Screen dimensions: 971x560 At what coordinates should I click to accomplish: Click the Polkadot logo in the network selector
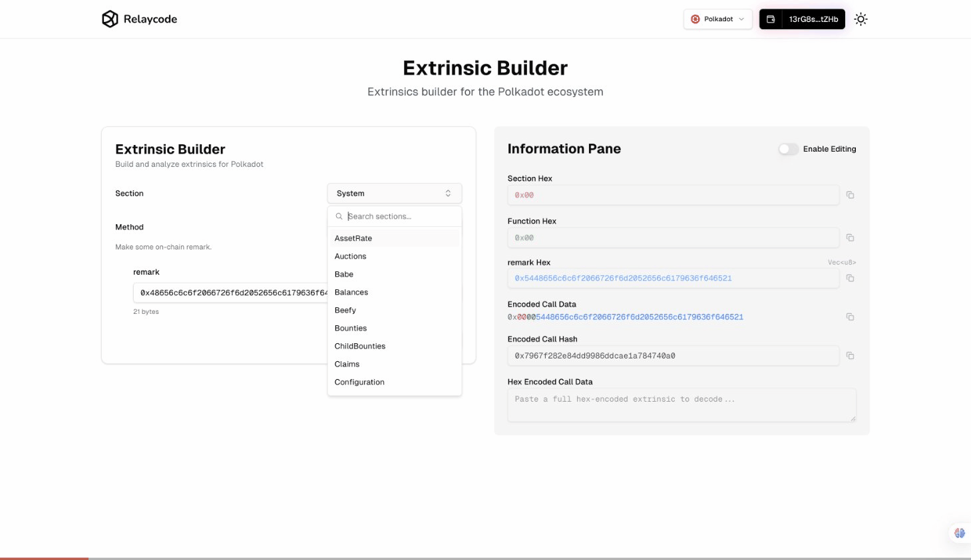pyautogui.click(x=695, y=19)
